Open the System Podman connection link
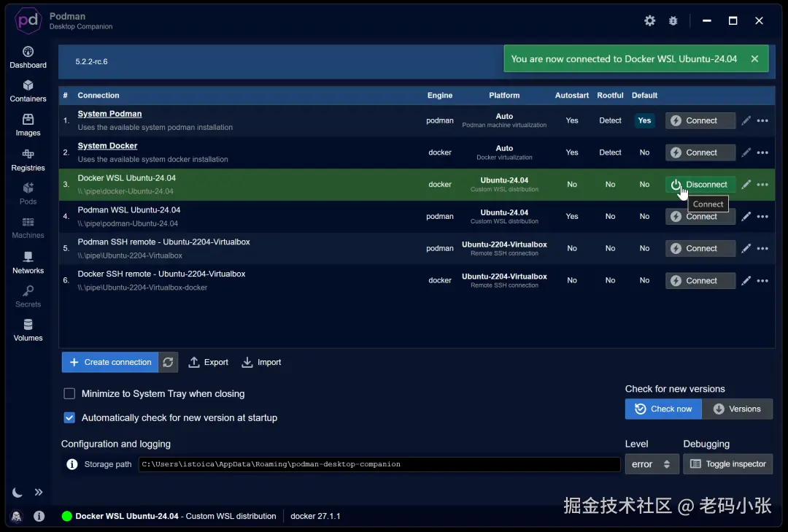The image size is (788, 532). (x=109, y=114)
